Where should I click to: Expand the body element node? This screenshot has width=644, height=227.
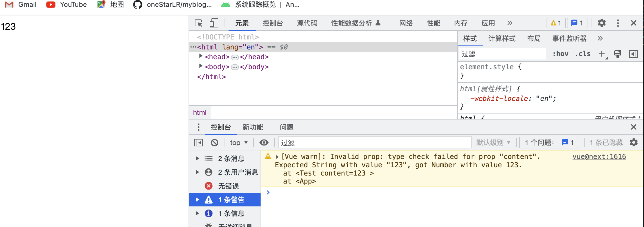point(201,66)
